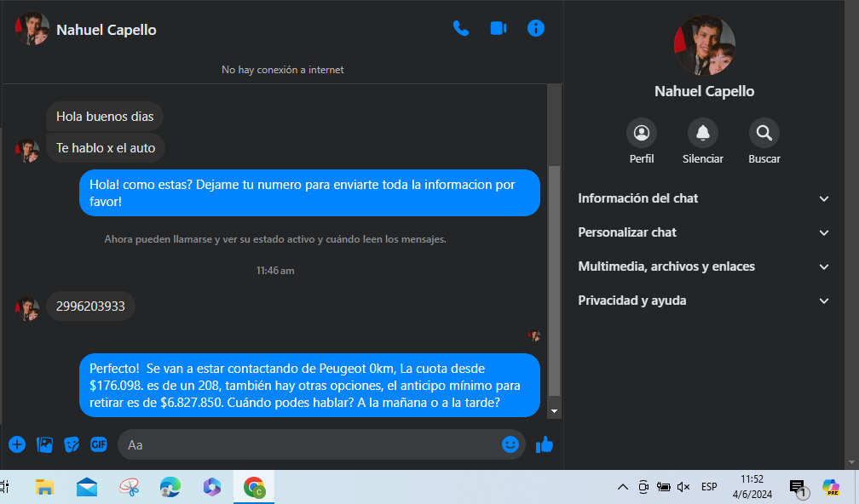Viewport: 859px width, 504px height.
Task: Open the emoji picker in message box
Action: tap(510, 444)
